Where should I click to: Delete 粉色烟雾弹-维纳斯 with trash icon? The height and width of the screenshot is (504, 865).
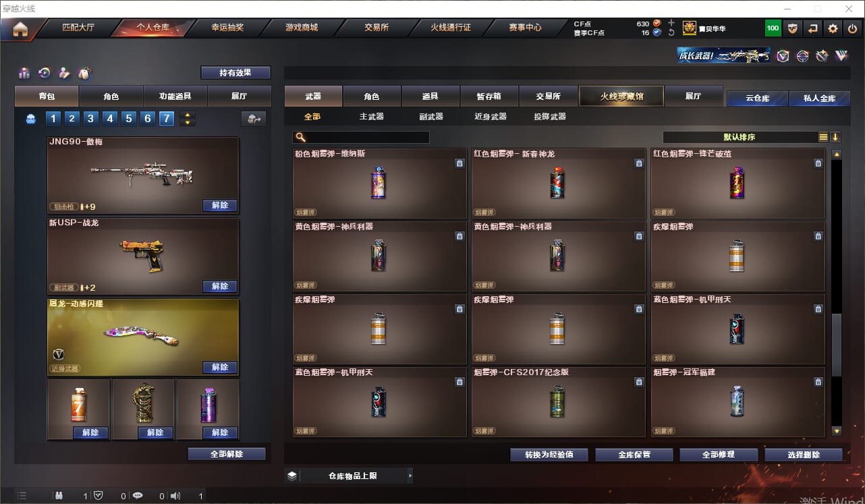point(459,163)
